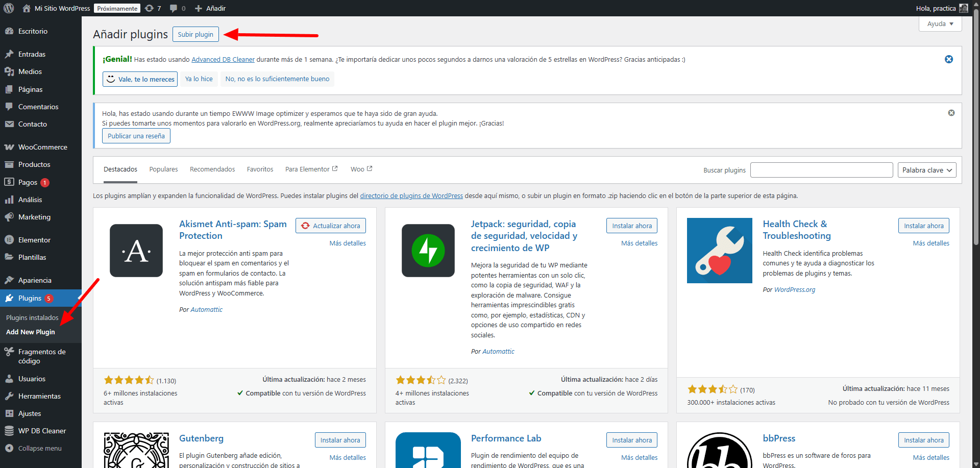The image size is (980, 468).
Task: Open Medios library in sidebar
Action: 41,71
